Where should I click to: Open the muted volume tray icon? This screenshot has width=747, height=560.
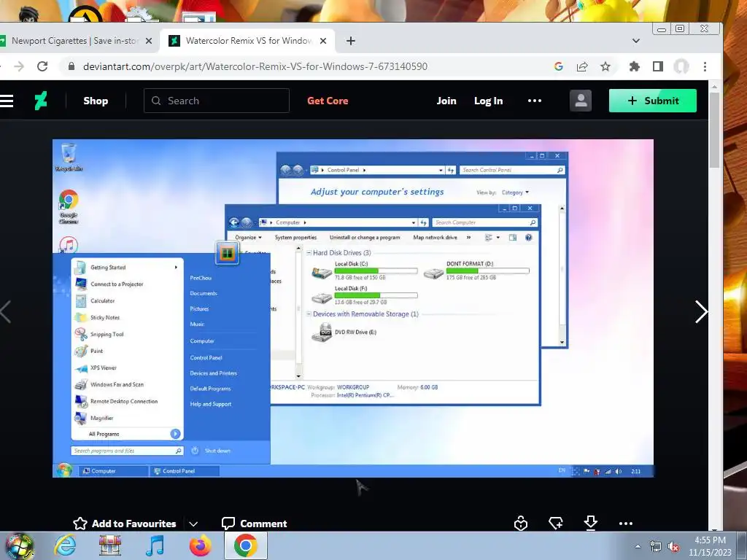(x=673, y=547)
